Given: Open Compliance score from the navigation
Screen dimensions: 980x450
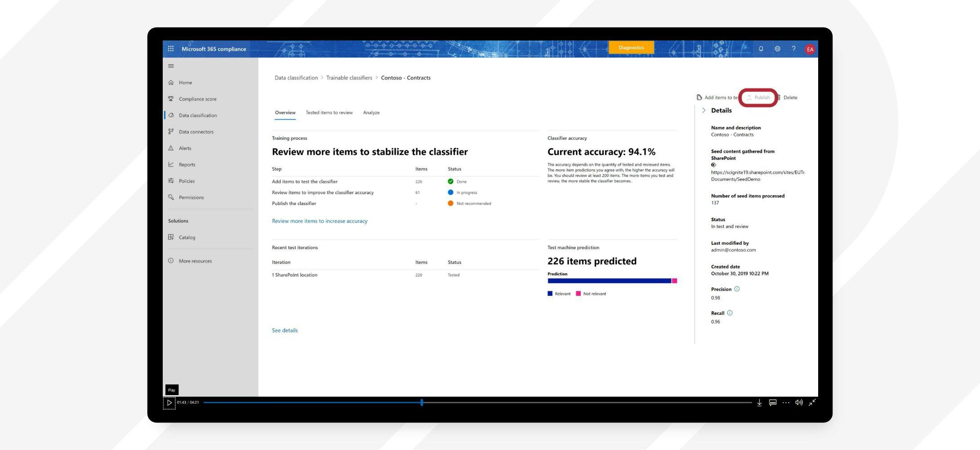Looking at the screenshot, I should click(197, 99).
